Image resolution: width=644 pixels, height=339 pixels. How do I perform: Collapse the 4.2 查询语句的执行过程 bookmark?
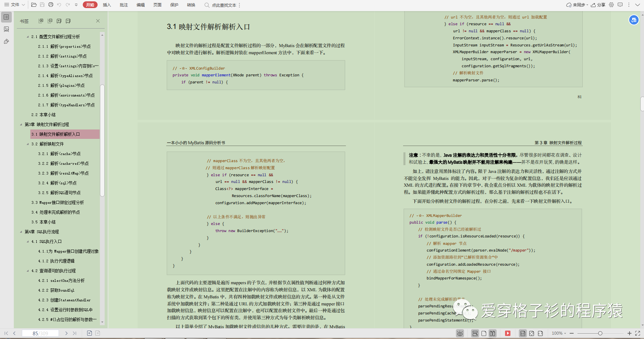28,271
